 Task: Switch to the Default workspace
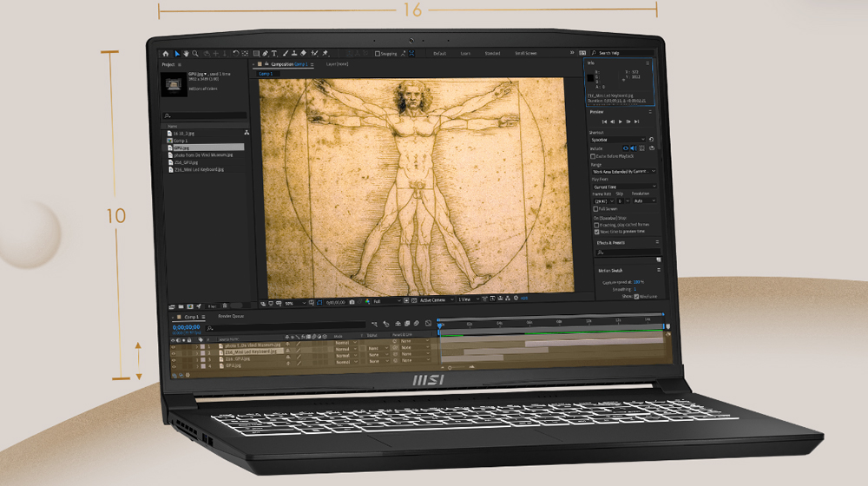pos(439,54)
